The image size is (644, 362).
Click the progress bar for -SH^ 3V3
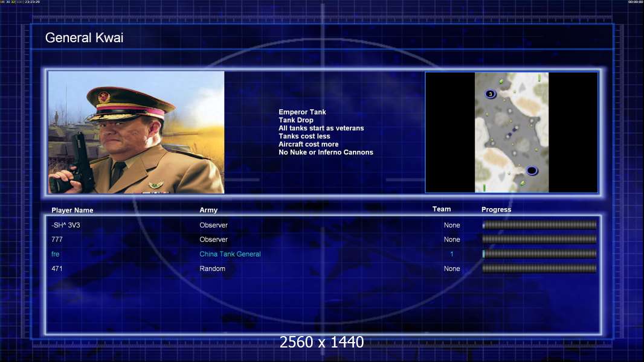[539, 225]
